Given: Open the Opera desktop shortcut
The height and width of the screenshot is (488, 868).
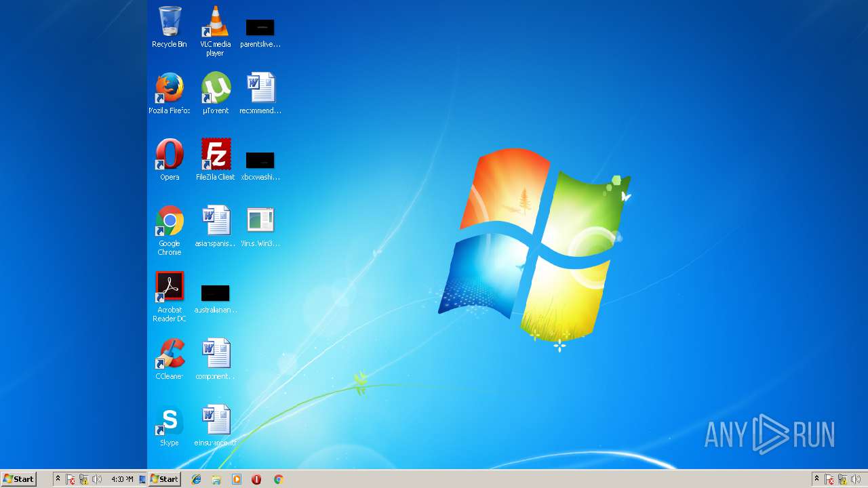Looking at the screenshot, I should click(x=170, y=160).
